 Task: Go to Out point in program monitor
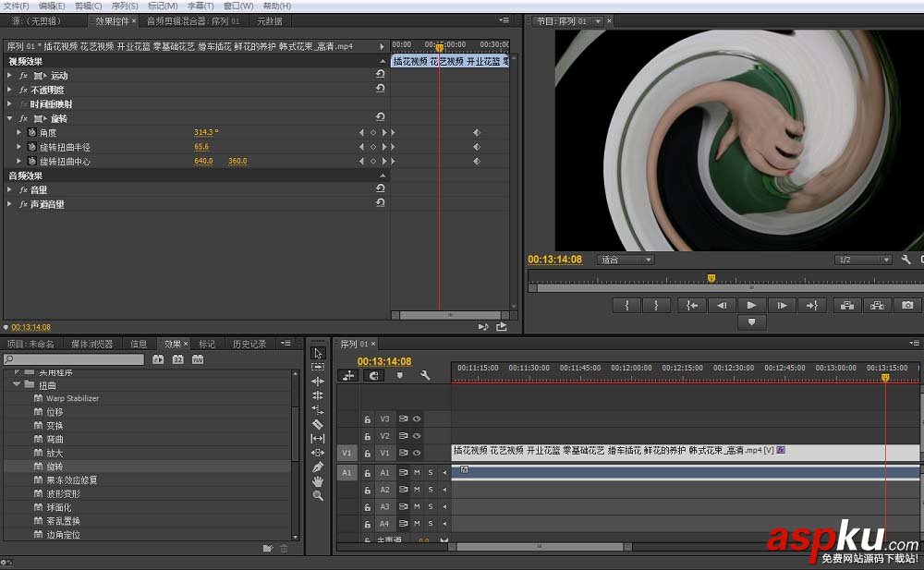811,306
